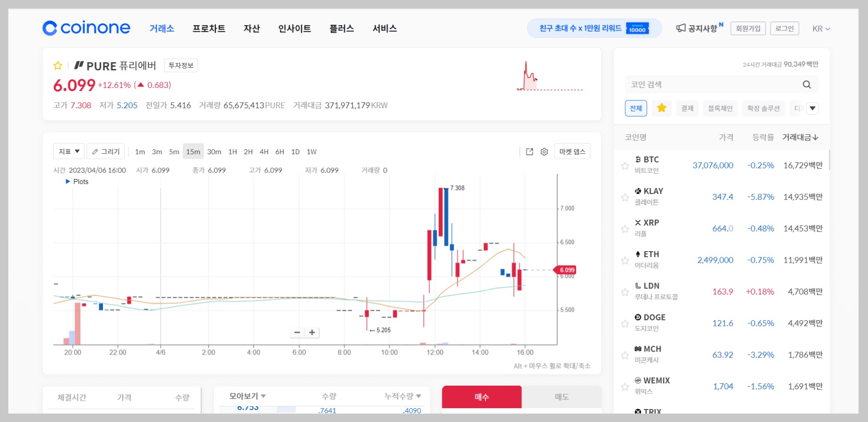Zoom in the chart with plus

[312, 332]
